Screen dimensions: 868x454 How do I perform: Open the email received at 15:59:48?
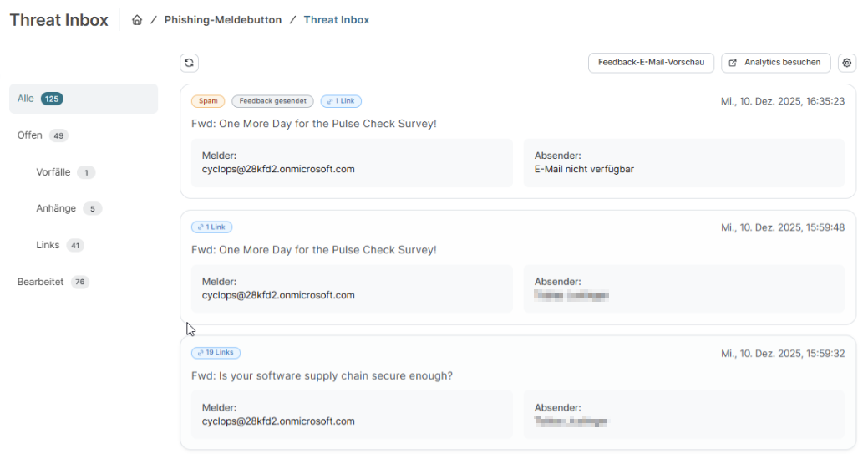(314, 250)
